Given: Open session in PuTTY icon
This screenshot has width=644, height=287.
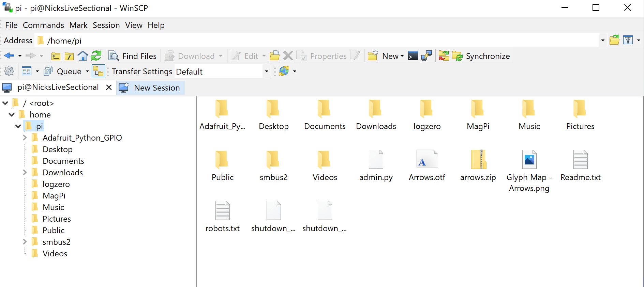Looking at the screenshot, I should pyautogui.click(x=426, y=56).
